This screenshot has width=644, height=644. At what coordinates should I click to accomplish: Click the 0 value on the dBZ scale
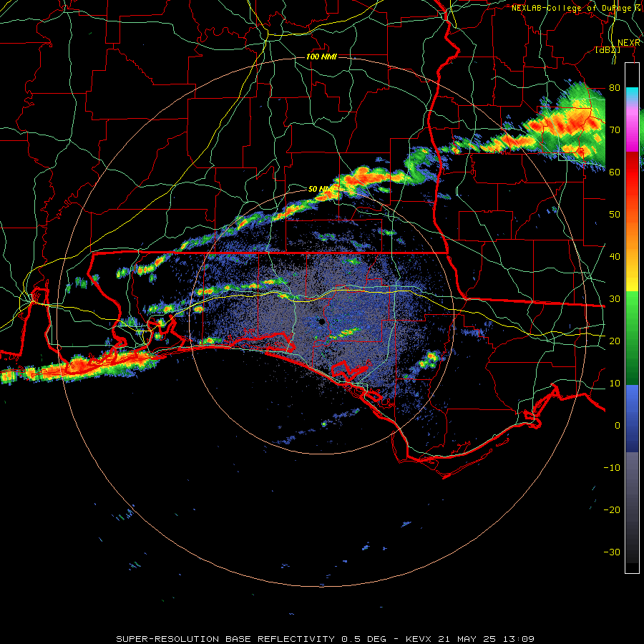tap(618, 426)
